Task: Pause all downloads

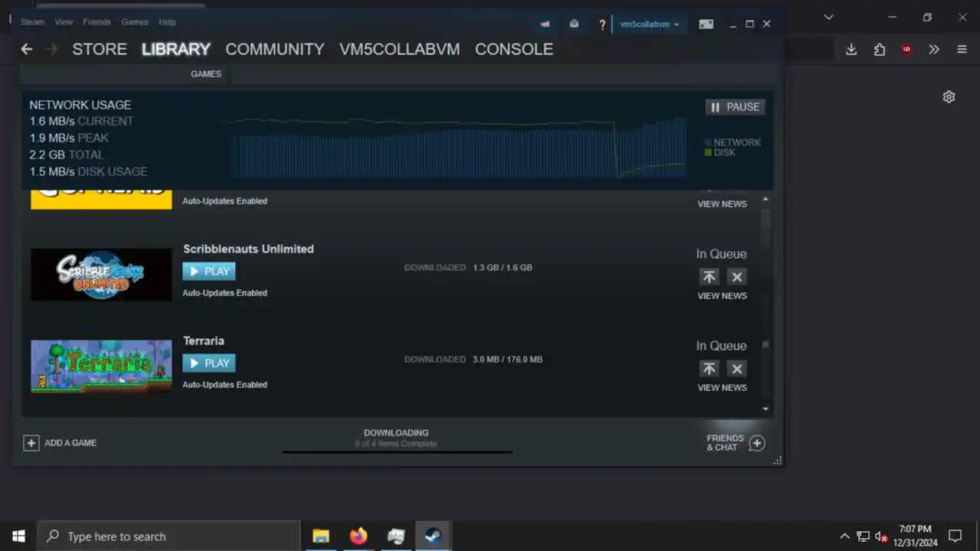Action: [x=735, y=107]
